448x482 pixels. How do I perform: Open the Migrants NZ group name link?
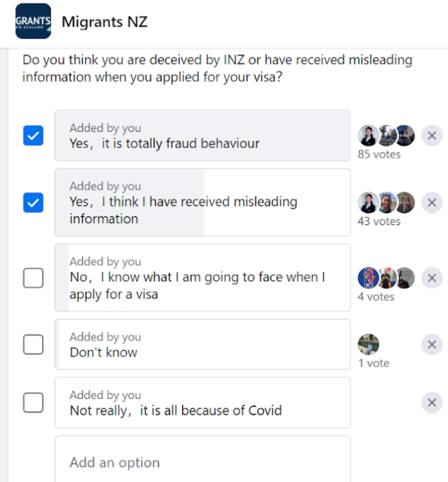(104, 22)
